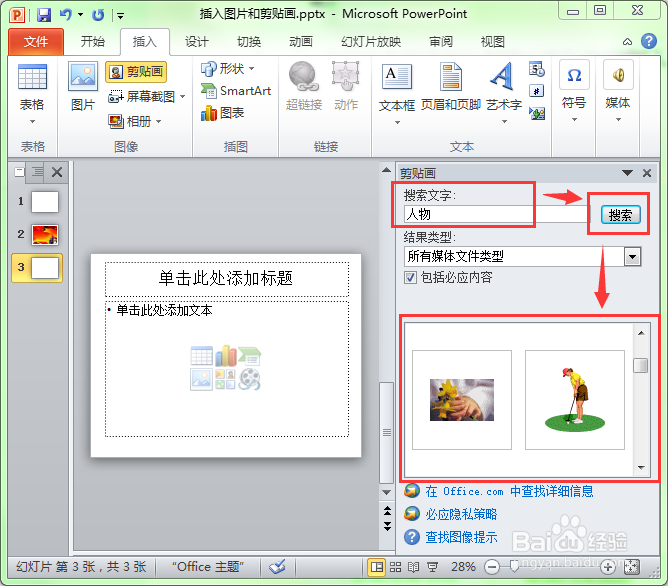
Task: Select the hands with flower clip art
Action: click(462, 400)
